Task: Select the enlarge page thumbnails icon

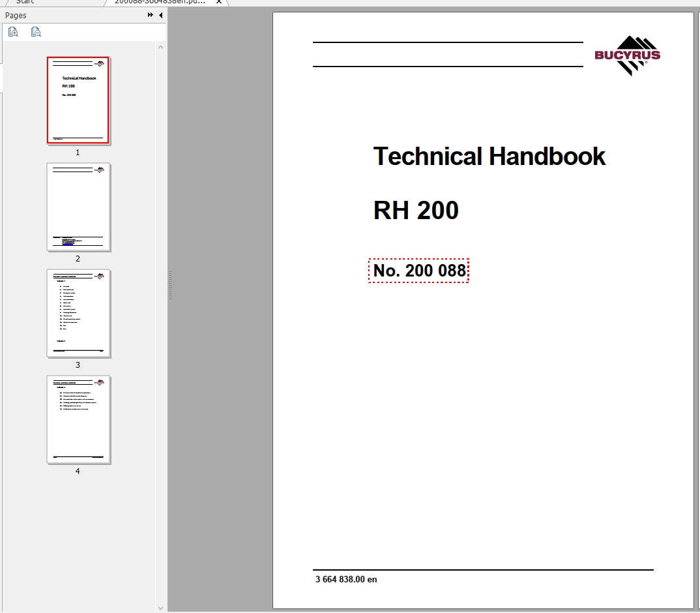Action: click(x=13, y=31)
